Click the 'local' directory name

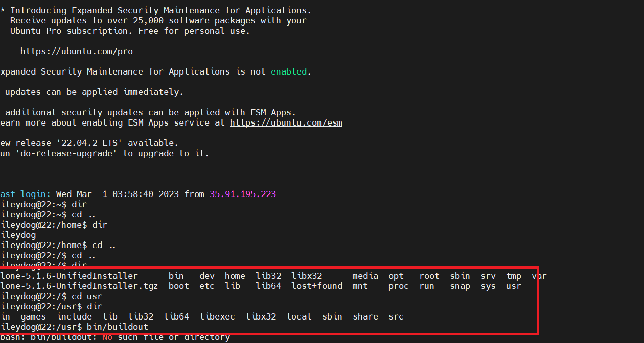coord(299,316)
